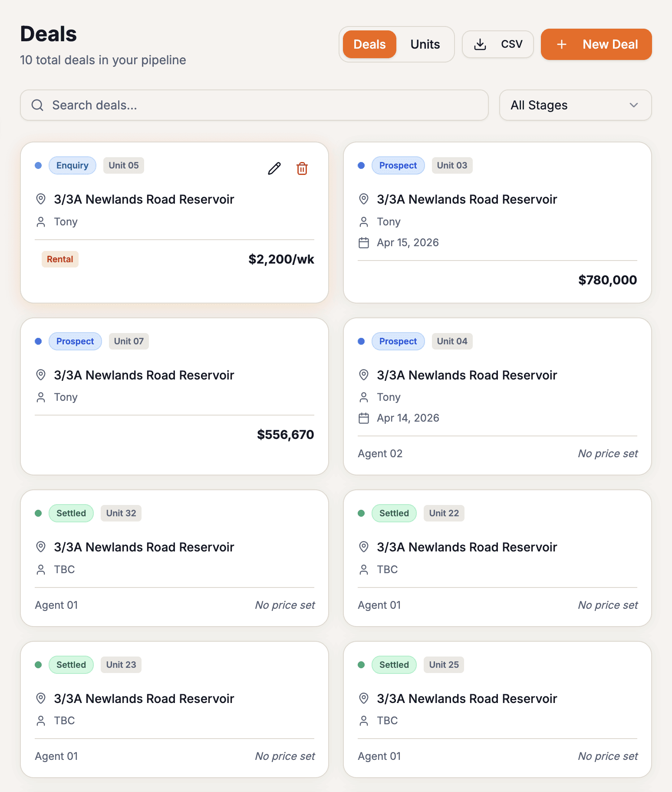Open the All Stages filter dropdown

tap(575, 105)
